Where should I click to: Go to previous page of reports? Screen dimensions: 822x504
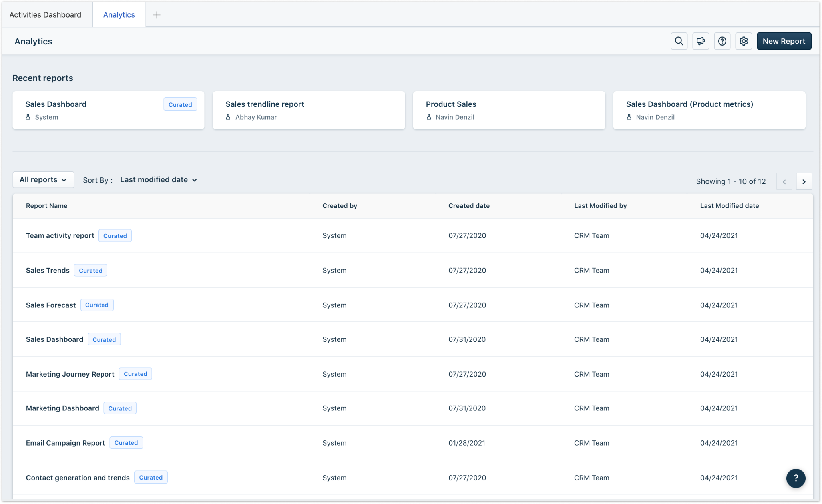[x=784, y=181]
